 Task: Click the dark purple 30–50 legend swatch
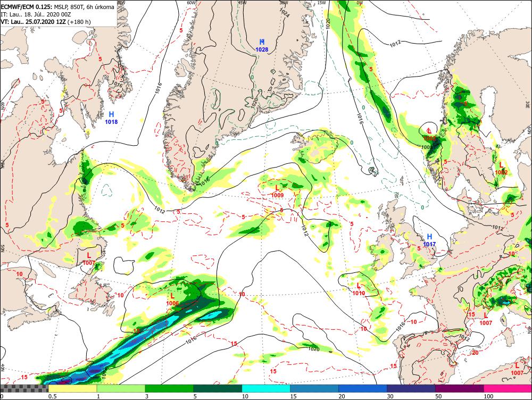(x=411, y=388)
